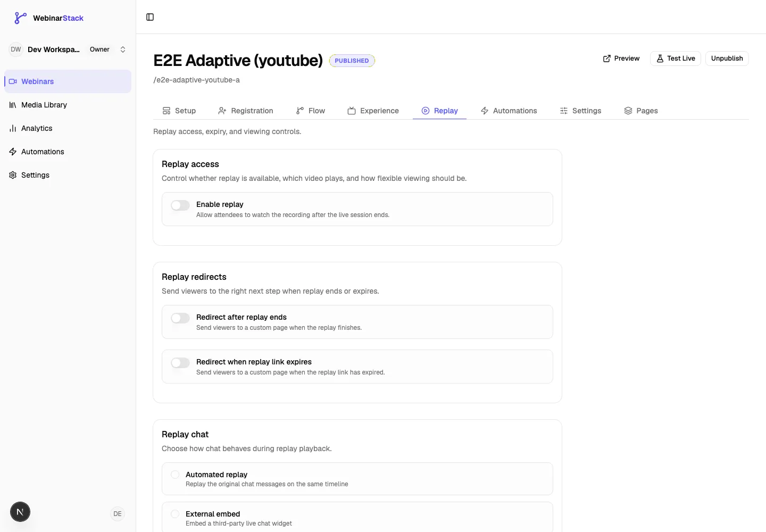Click the WebinarStack logo icon

pos(20,18)
